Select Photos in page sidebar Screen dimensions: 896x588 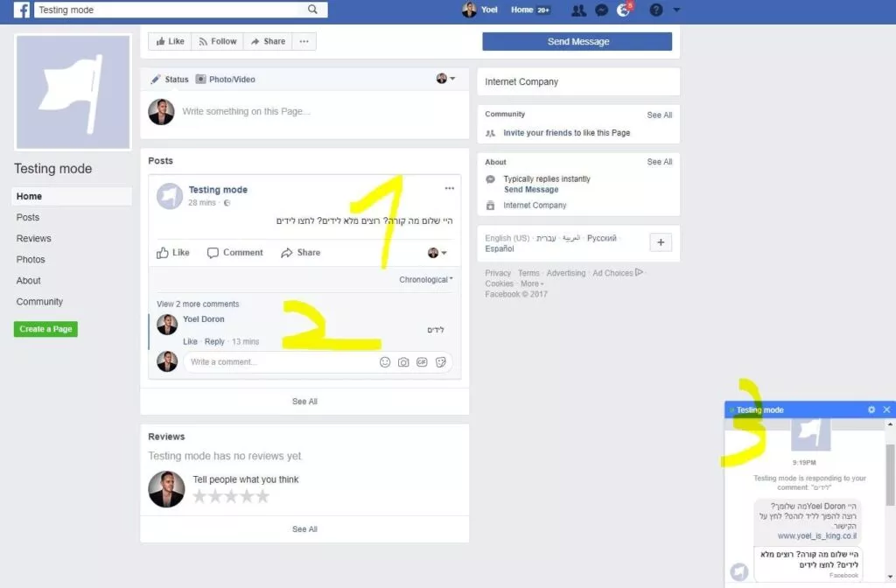tap(31, 259)
